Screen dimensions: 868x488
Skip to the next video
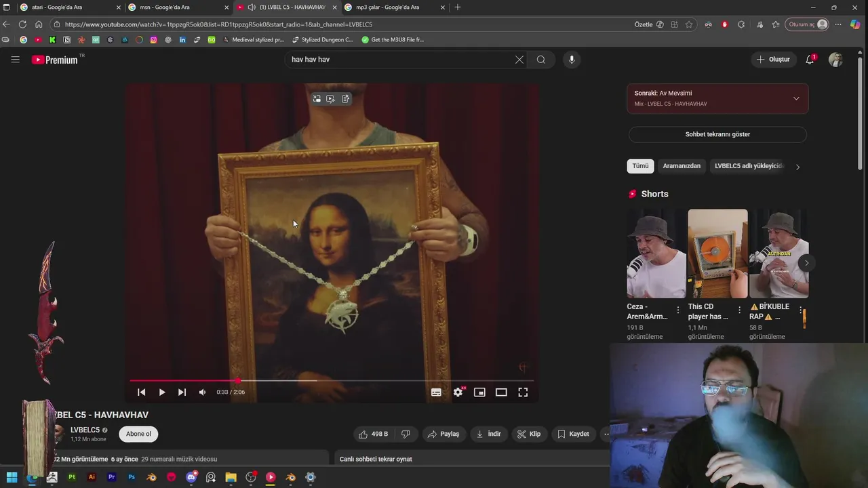tap(182, 392)
